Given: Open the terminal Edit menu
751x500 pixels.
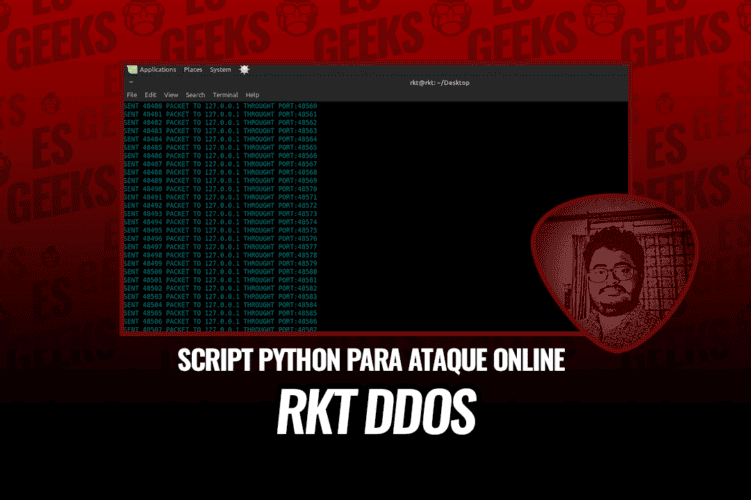Looking at the screenshot, I should (150, 95).
